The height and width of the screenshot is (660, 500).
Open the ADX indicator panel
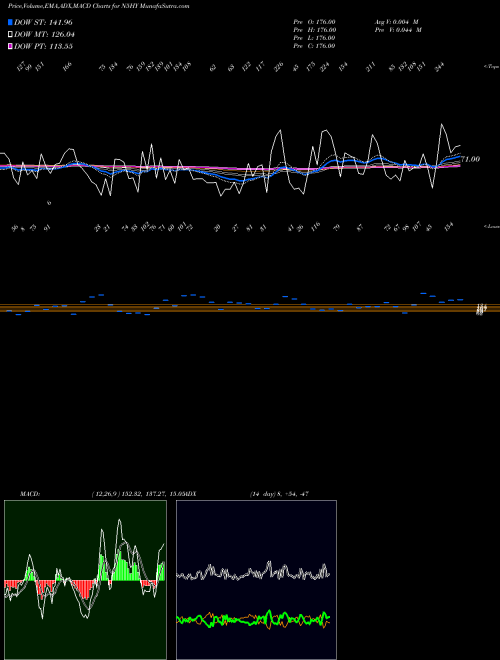(x=256, y=580)
